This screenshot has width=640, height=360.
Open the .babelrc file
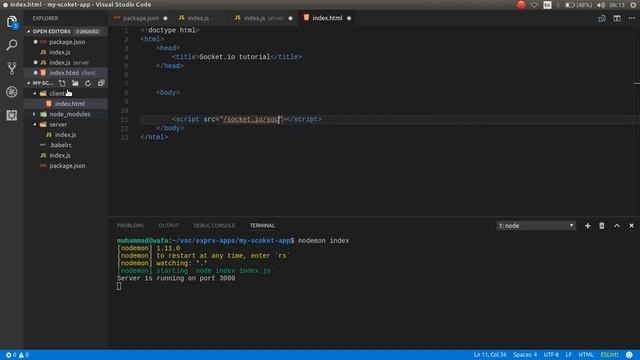tap(60, 145)
